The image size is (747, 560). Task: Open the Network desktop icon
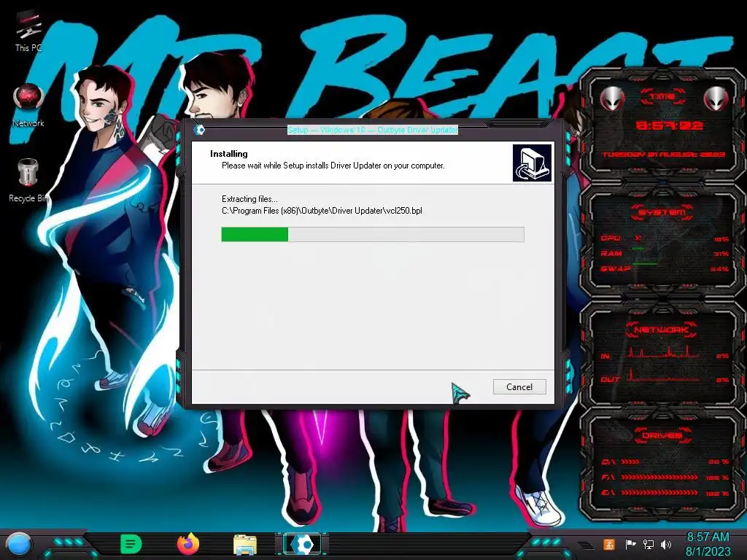(x=28, y=106)
